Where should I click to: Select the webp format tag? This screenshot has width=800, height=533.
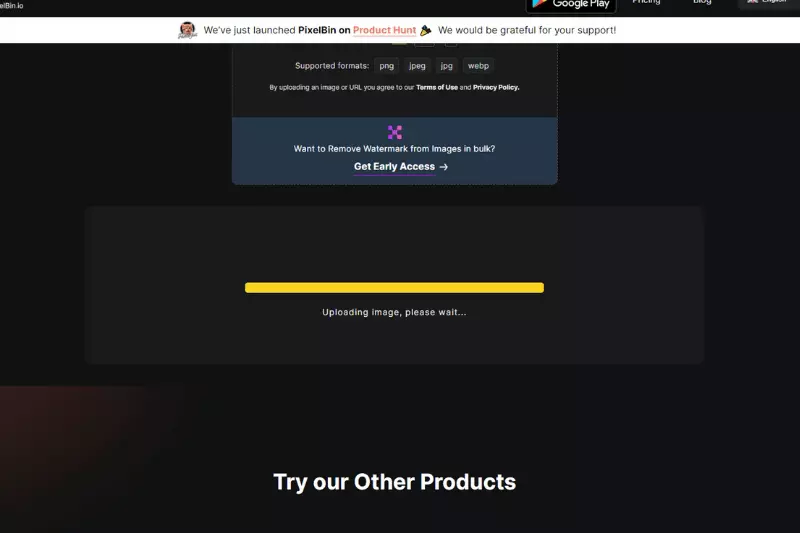[478, 66]
